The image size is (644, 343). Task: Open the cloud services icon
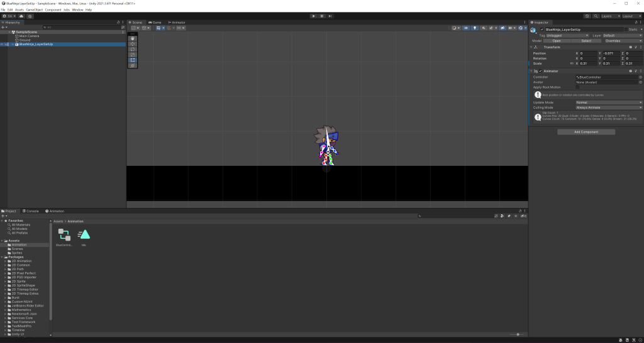(x=21, y=16)
